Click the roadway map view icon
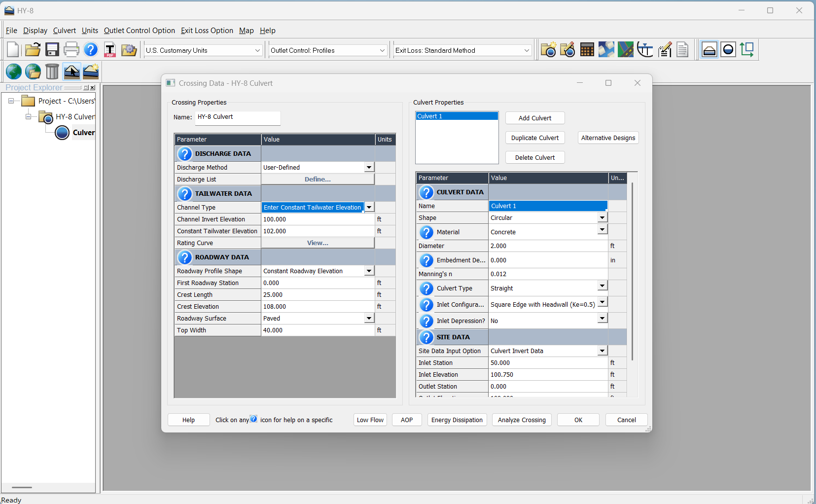816x504 pixels. [x=626, y=50]
